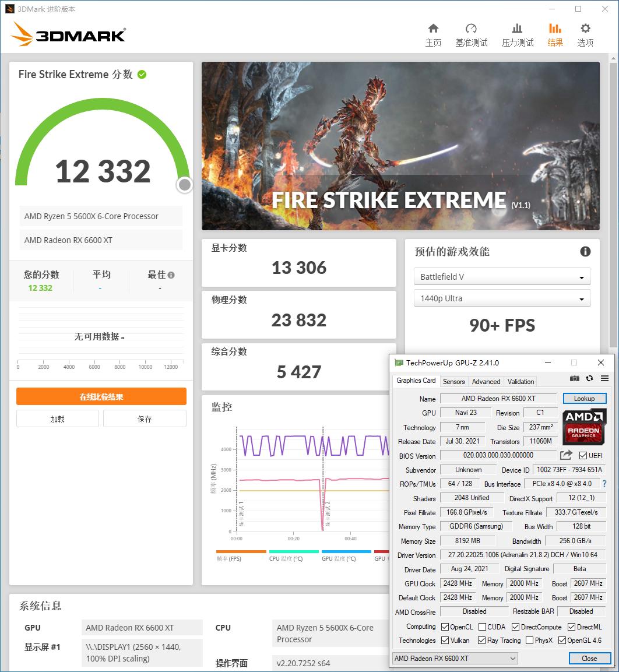This screenshot has height=672, width=619.
Task: Click the Lookup button for the RX 6600 XT
Action: 585,398
